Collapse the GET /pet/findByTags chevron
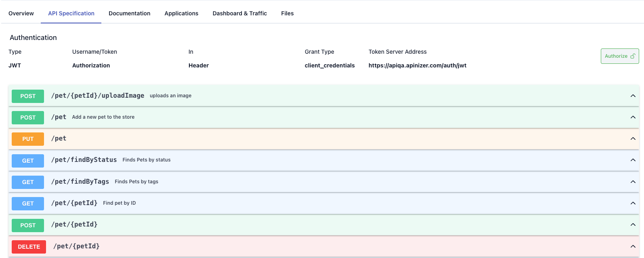The image size is (644, 258). (x=633, y=182)
